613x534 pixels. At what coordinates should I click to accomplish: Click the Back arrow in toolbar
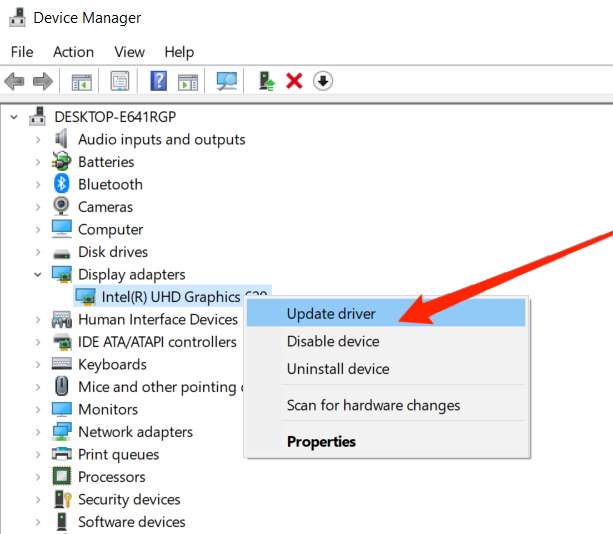(14, 81)
